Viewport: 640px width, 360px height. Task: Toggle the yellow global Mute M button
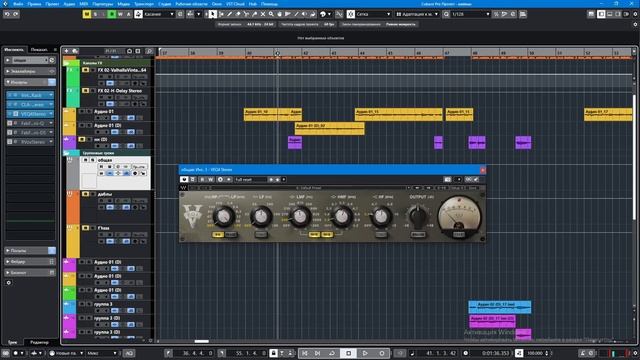click(x=87, y=14)
